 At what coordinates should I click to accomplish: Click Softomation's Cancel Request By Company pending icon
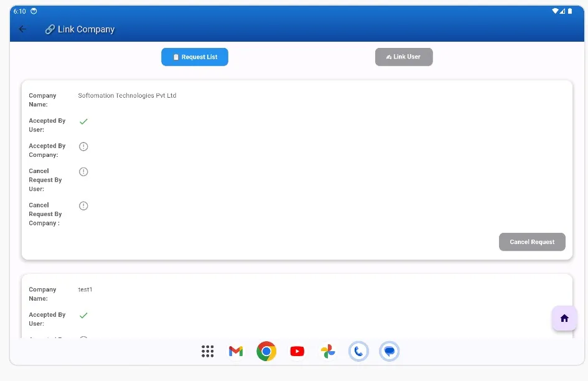[x=83, y=205]
